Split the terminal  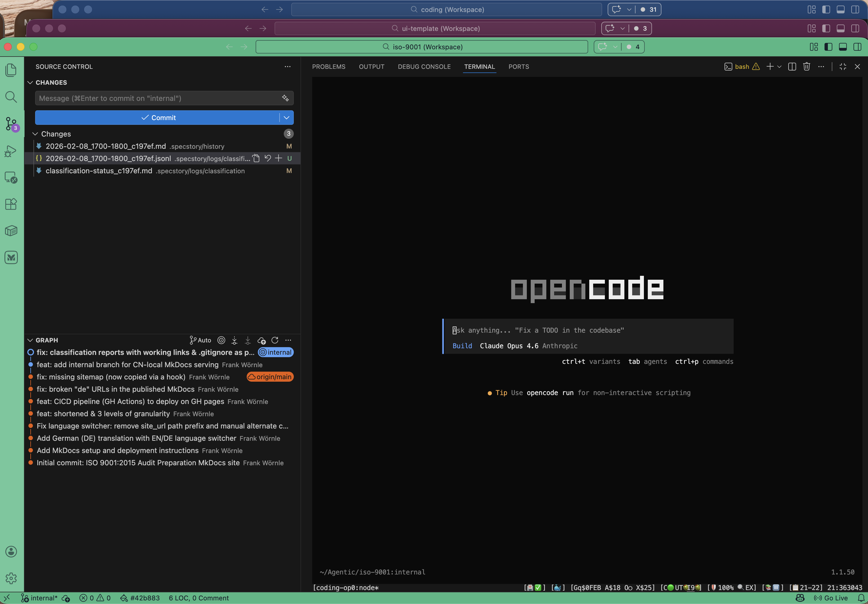pos(792,67)
